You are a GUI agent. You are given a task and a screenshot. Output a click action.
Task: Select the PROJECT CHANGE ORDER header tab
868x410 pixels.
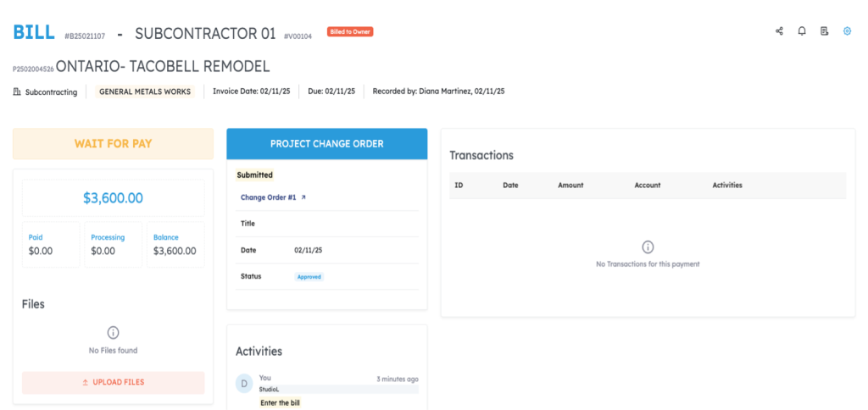coord(326,144)
